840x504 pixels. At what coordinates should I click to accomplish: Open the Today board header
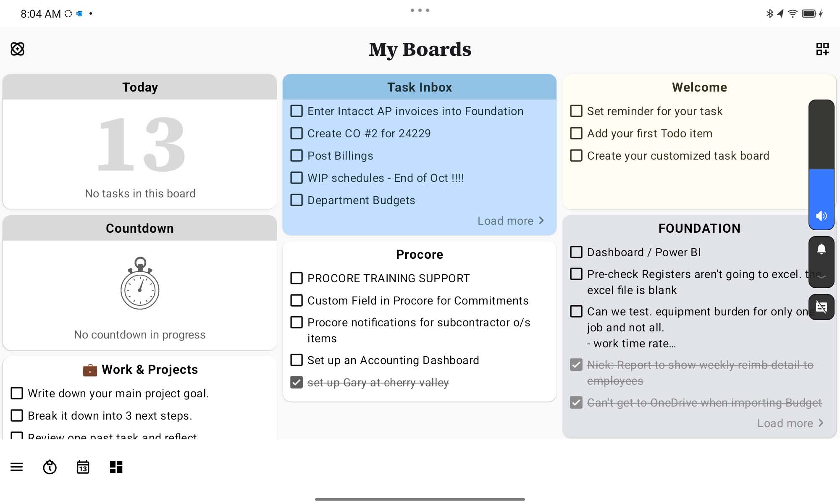tap(140, 87)
